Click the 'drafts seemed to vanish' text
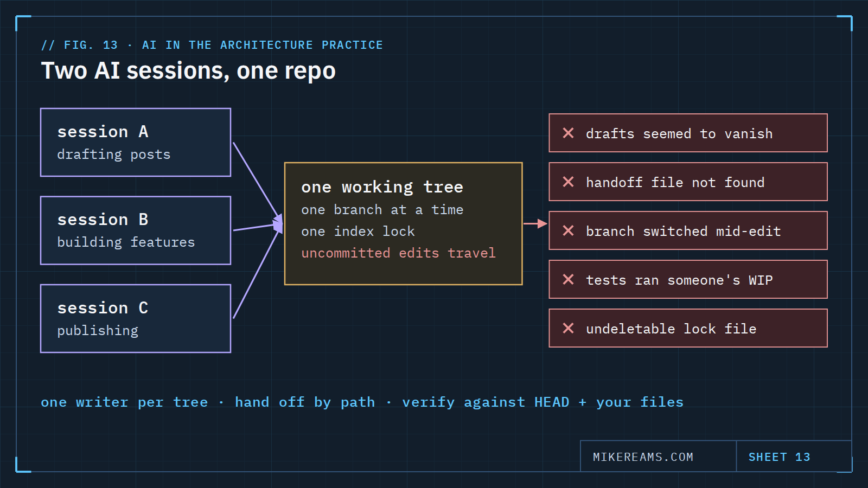 pos(679,134)
